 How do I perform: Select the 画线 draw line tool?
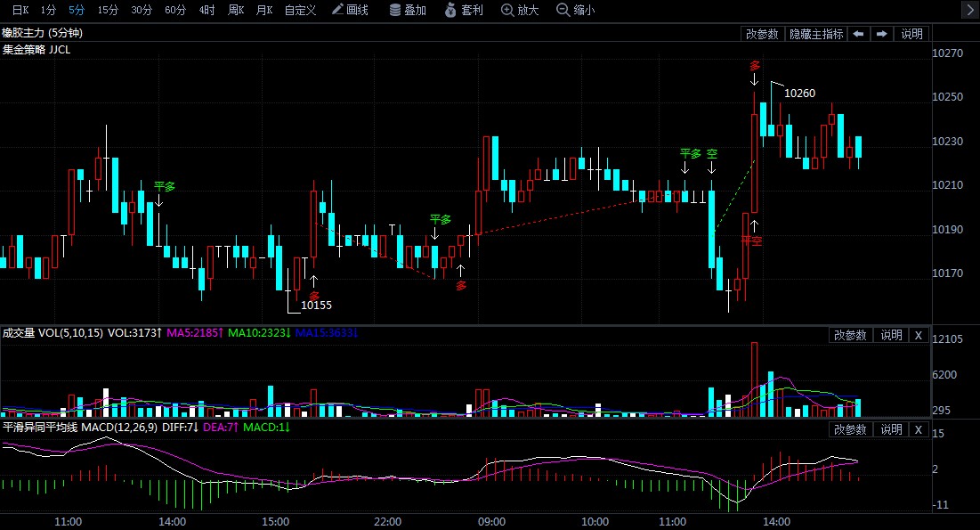[x=350, y=10]
